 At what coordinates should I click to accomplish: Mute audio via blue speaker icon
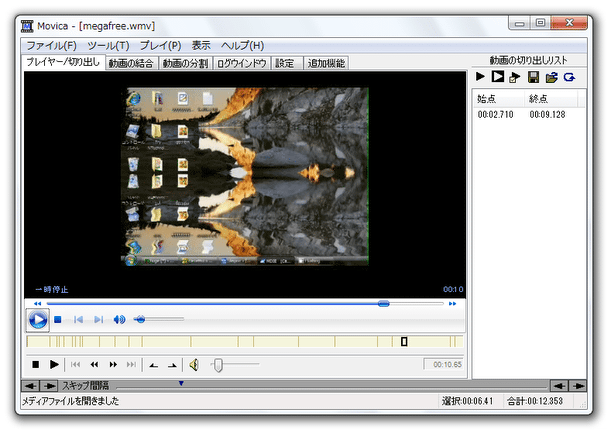pyautogui.click(x=119, y=320)
